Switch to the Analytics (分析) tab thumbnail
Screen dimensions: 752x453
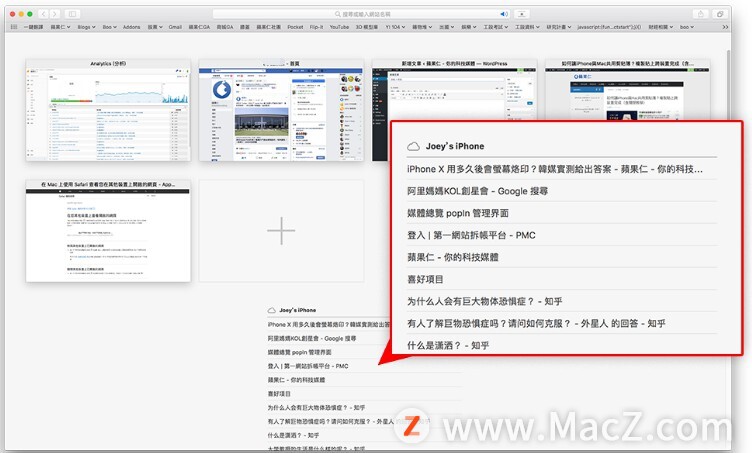point(108,110)
